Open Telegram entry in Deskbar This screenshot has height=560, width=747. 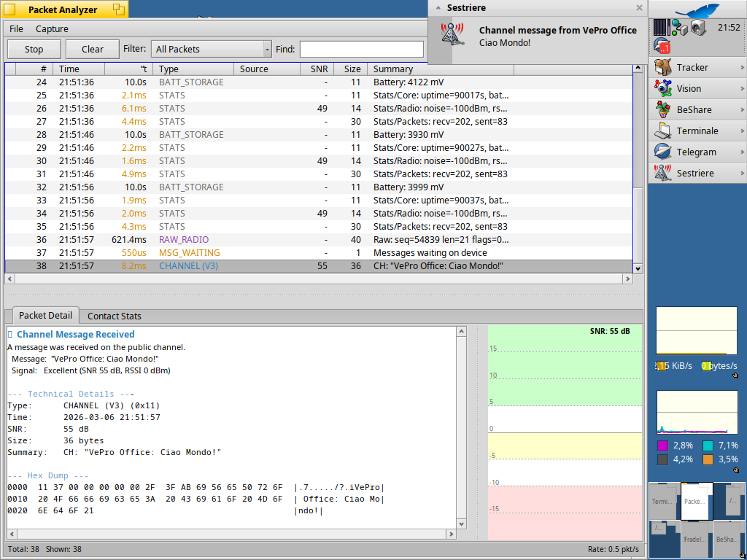pyautogui.click(x=697, y=152)
